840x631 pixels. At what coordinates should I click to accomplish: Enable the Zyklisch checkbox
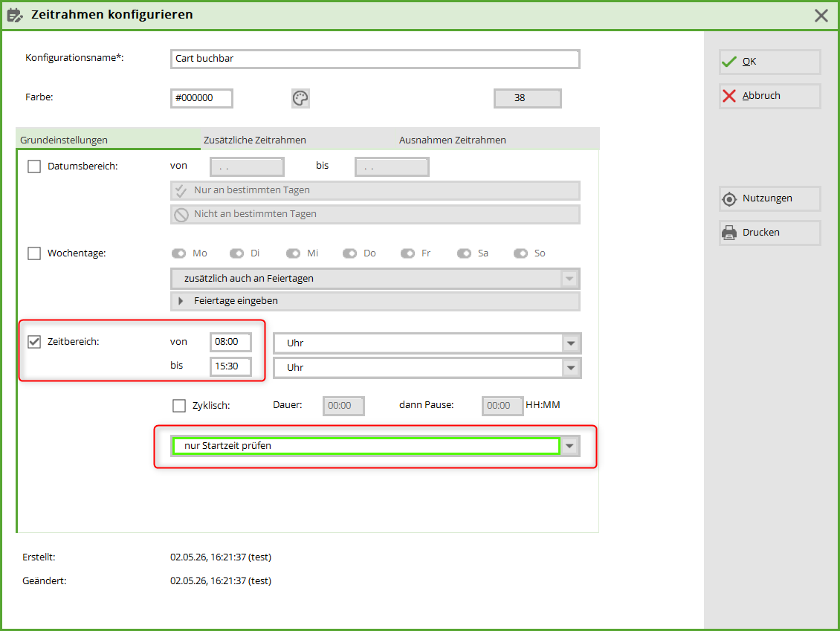[179, 406]
